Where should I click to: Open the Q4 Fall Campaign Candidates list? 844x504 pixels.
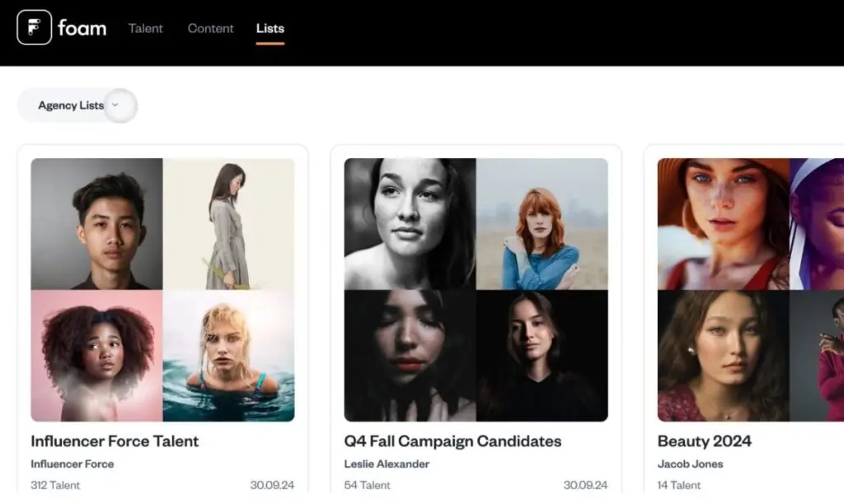coord(452,441)
